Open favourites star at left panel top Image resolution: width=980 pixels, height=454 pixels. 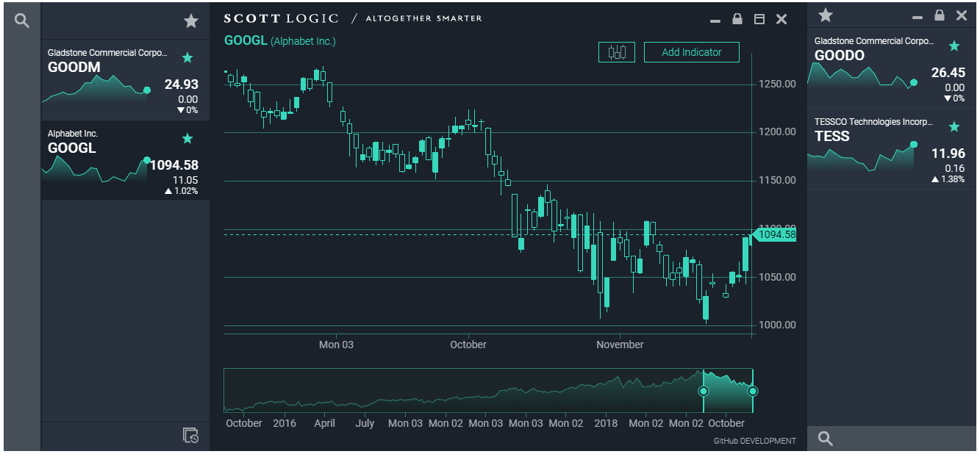[x=191, y=21]
